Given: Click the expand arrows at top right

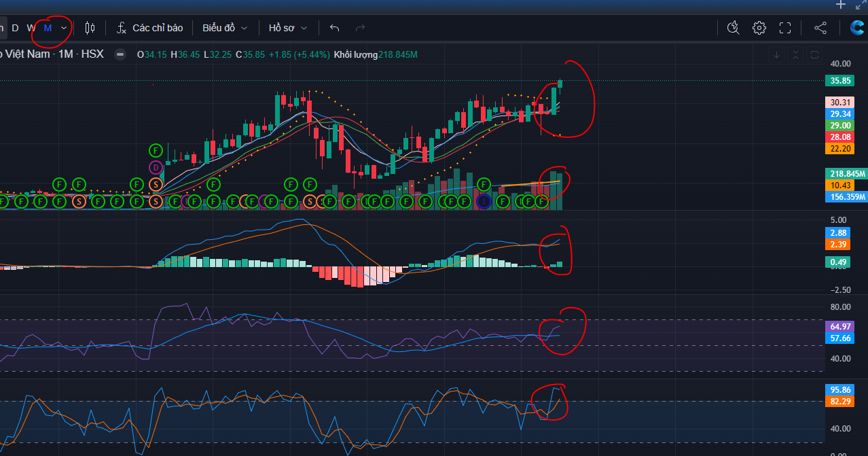Looking at the screenshot, I should click(x=861, y=5).
